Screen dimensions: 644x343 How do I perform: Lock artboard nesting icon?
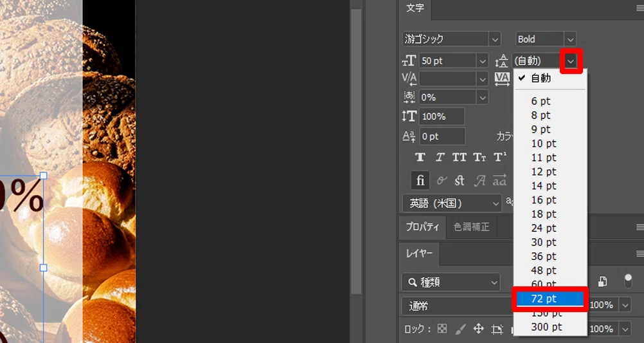[497, 329]
